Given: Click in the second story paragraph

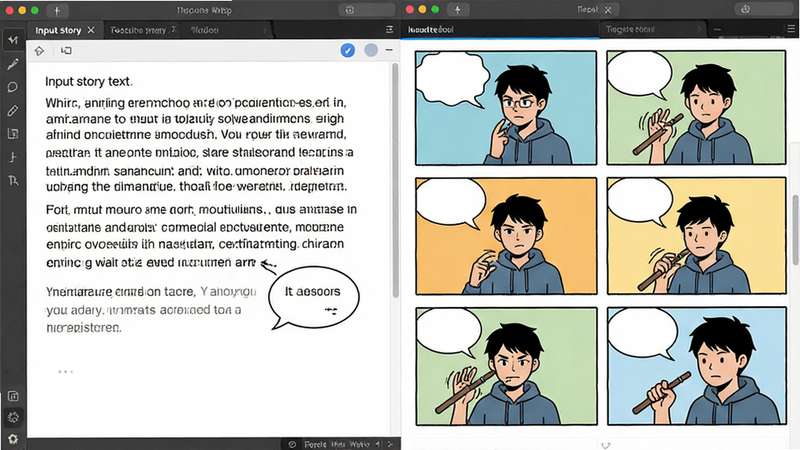Looking at the screenshot, I should pos(202,236).
